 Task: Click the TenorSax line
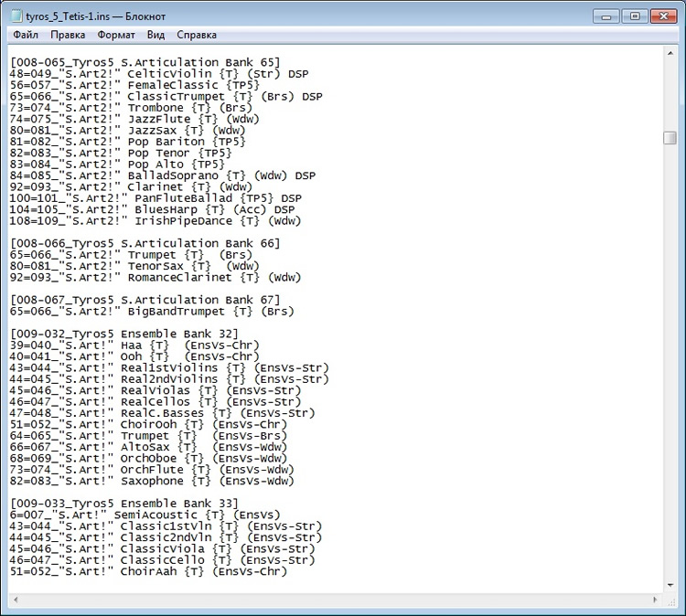tap(134, 266)
